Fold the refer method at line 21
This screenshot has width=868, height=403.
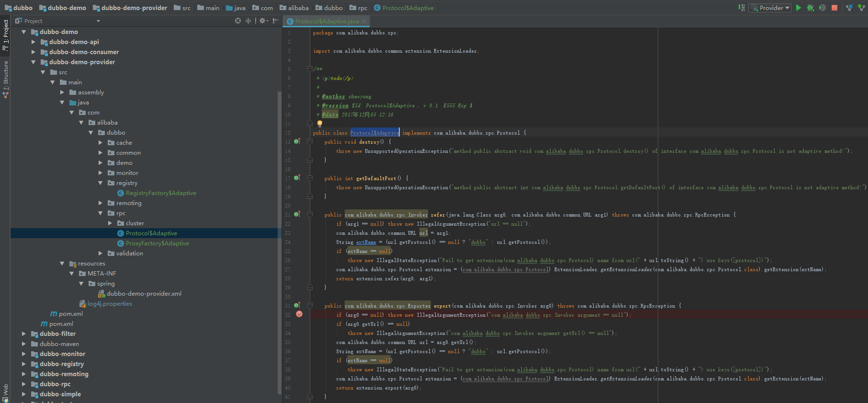coord(310,215)
